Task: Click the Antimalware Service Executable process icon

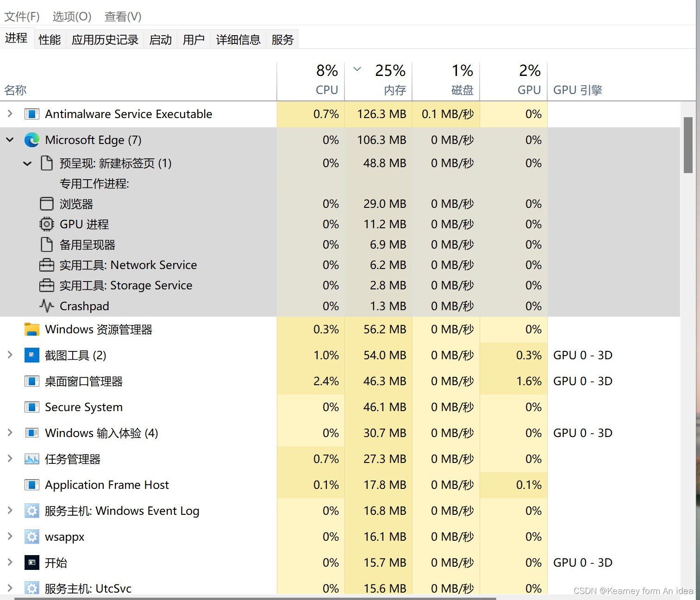Action: (31, 114)
